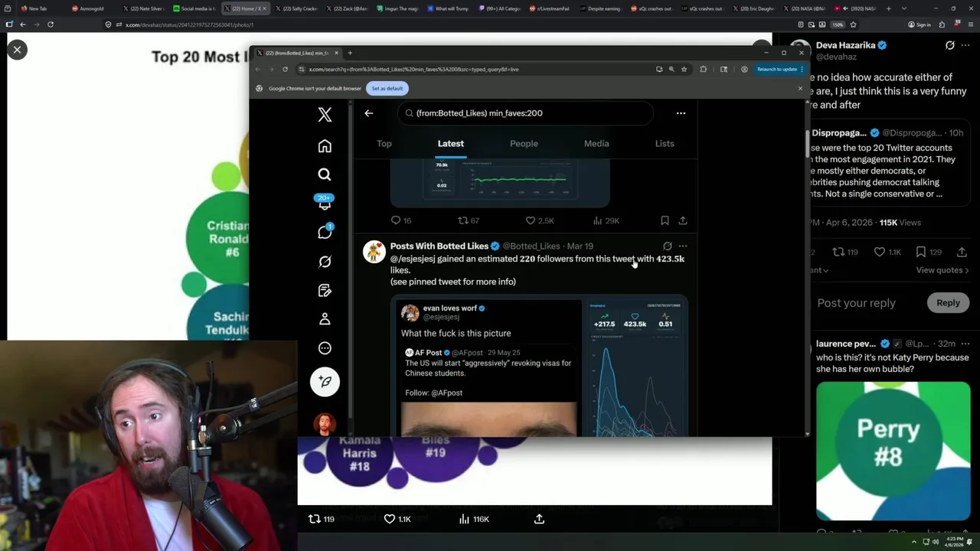The width and height of the screenshot is (980, 551).
Task: Open new tab in front Chrome window
Action: coord(351,53)
